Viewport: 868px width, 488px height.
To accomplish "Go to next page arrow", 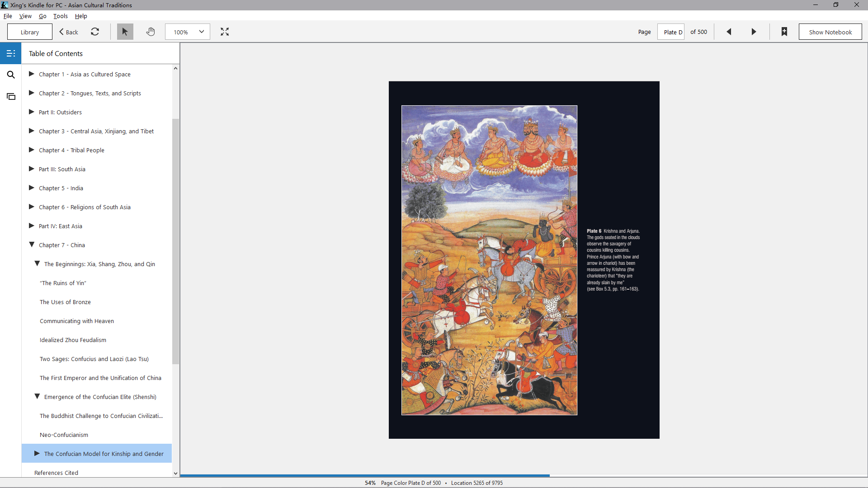I will pyautogui.click(x=754, y=32).
